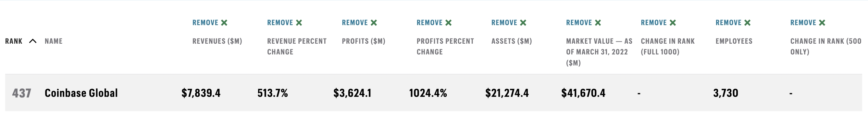Open the Coinbase Global company link
Viewport: 868px width, 118px height.
pyautogui.click(x=81, y=93)
